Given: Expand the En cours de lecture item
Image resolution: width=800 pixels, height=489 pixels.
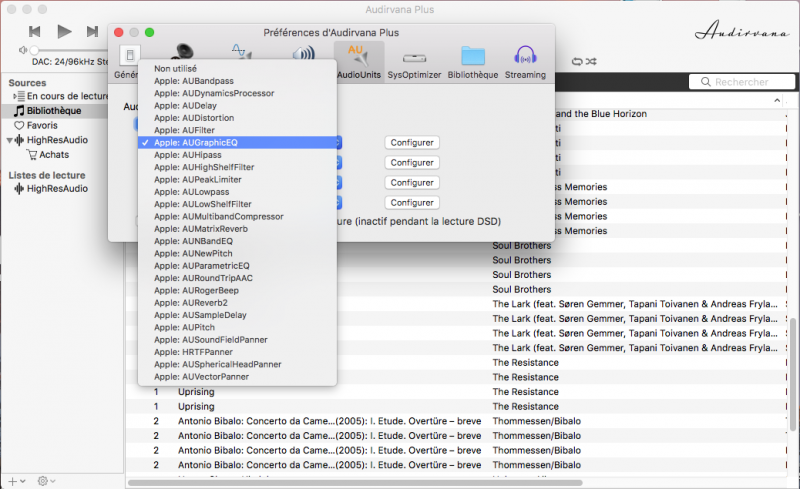Looking at the screenshot, I should pos(15,96).
